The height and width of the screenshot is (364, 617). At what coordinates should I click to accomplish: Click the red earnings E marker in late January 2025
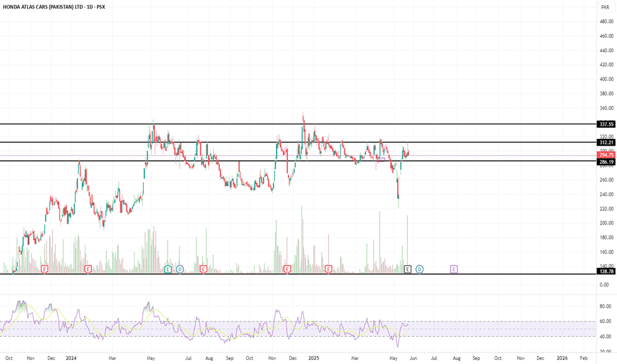tap(328, 269)
